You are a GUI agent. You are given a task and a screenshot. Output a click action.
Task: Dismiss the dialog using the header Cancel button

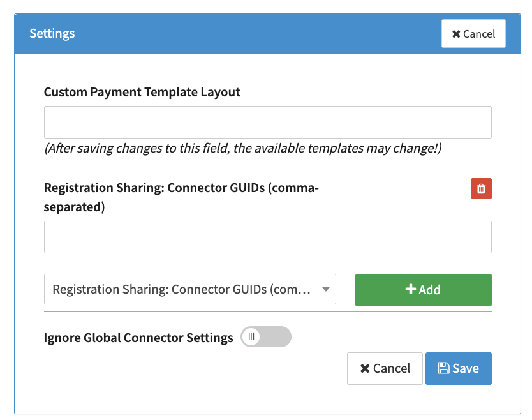tap(473, 34)
